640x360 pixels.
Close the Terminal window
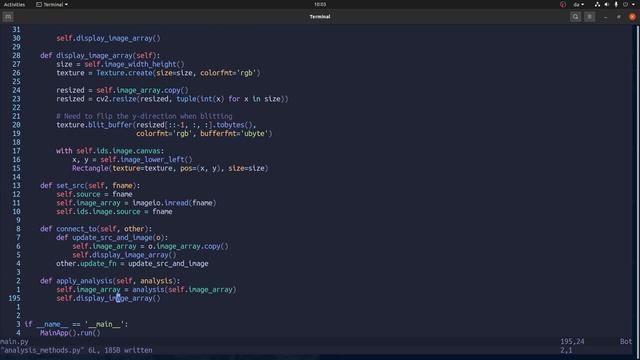click(x=632, y=17)
